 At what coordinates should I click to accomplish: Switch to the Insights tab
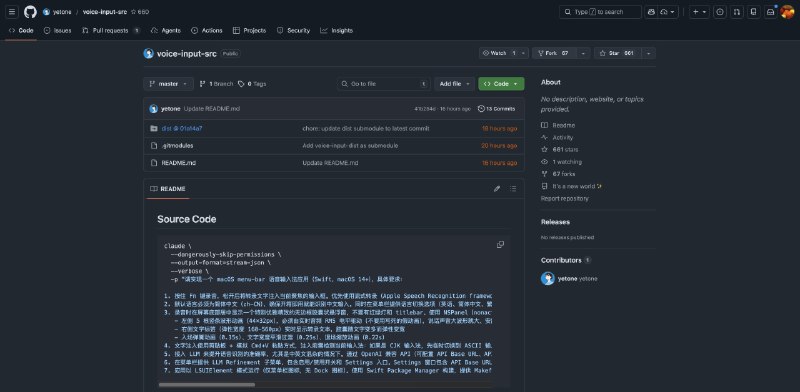click(x=336, y=31)
